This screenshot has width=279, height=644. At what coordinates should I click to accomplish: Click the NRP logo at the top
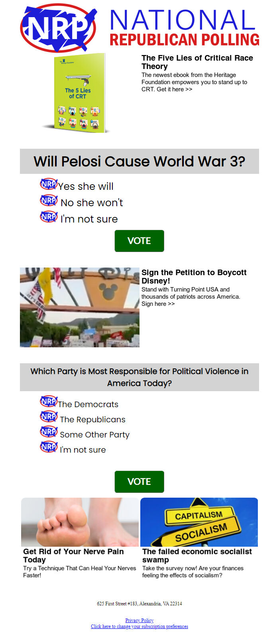(58, 28)
